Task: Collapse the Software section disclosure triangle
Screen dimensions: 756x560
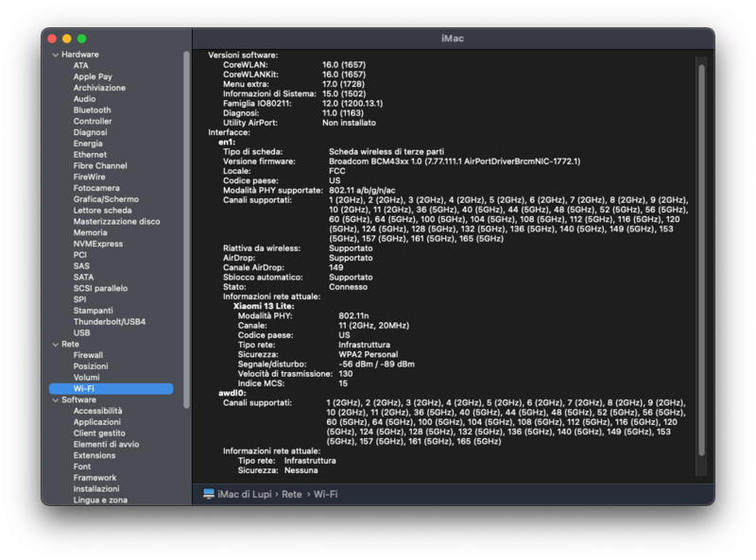Action: (x=55, y=399)
